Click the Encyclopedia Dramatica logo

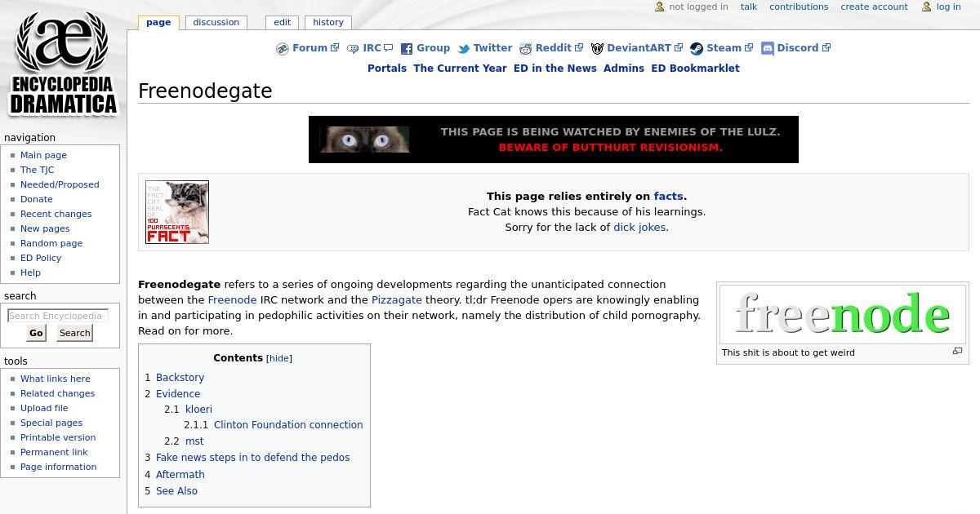click(63, 63)
